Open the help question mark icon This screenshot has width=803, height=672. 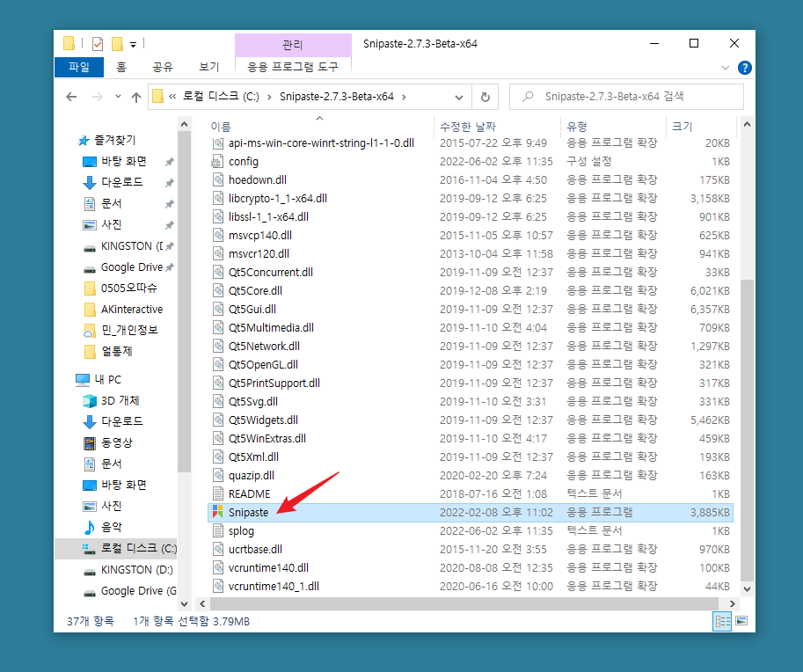click(x=745, y=68)
